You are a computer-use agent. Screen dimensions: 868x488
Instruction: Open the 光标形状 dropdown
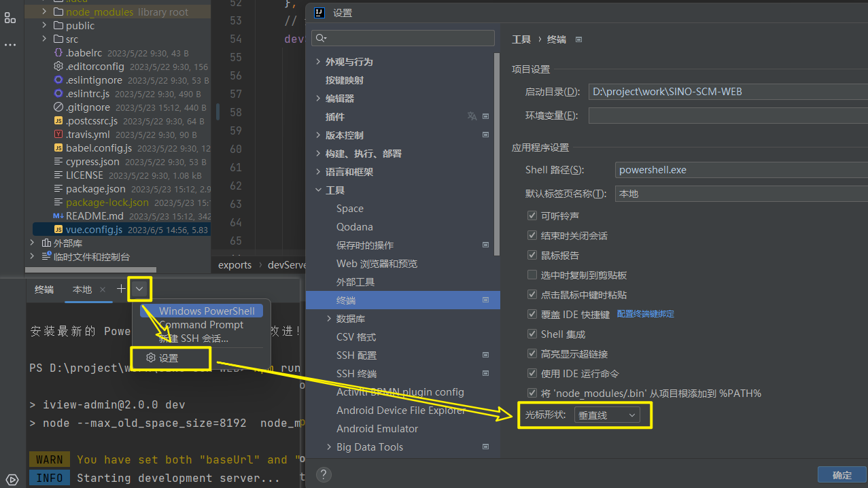(x=606, y=415)
